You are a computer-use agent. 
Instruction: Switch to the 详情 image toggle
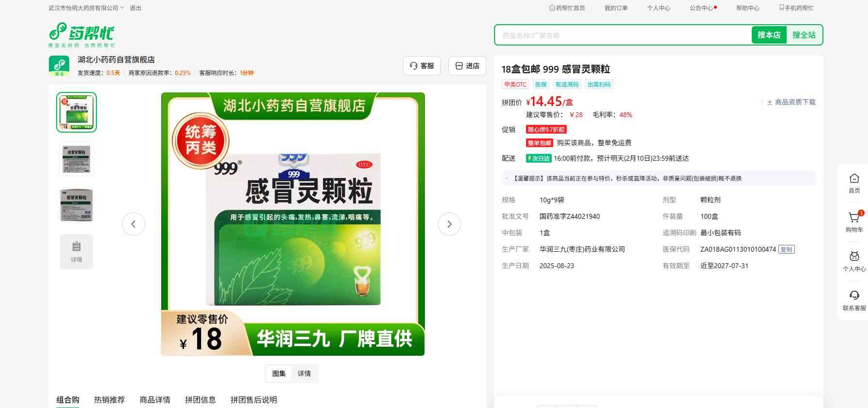click(x=304, y=374)
